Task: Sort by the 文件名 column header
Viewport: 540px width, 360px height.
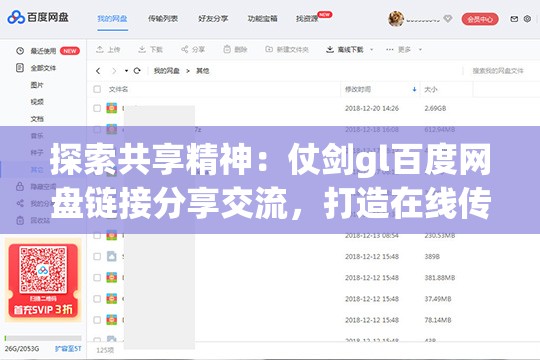Action: coord(118,90)
